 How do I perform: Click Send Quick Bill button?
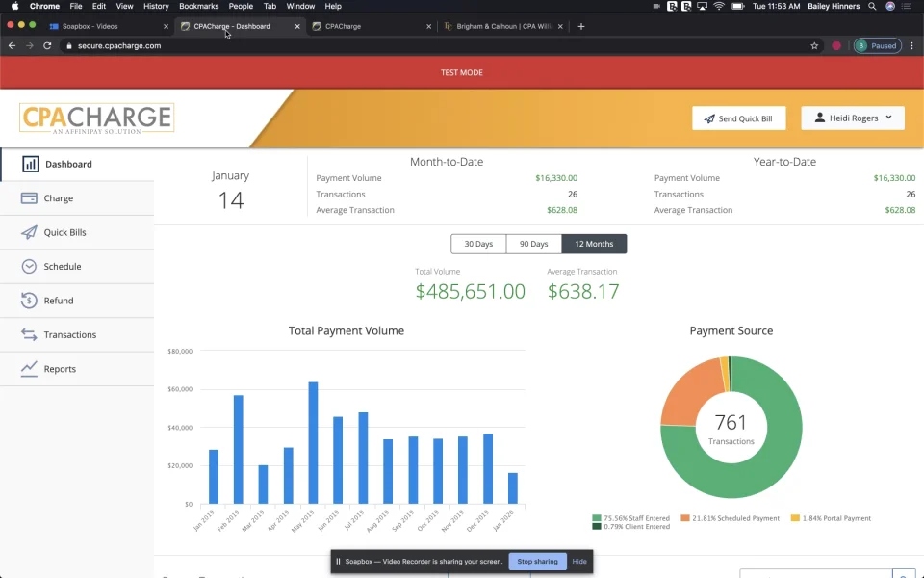click(739, 118)
